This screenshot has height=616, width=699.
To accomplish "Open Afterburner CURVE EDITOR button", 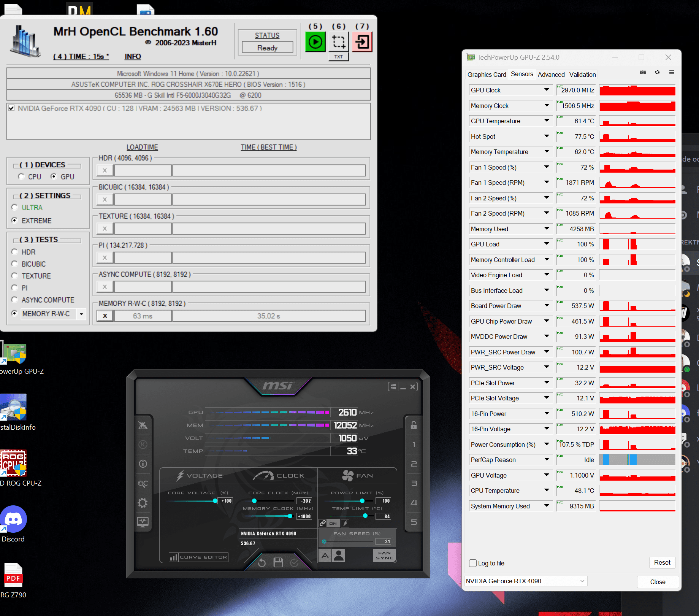I will (x=198, y=557).
